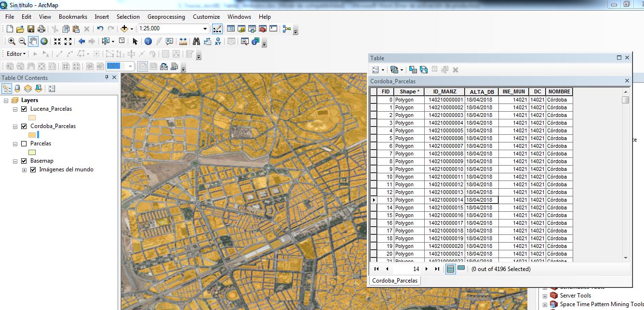Expand the Imágenes del mundo sublayers
Viewport: 644px width, 310px height.
pos(25,169)
